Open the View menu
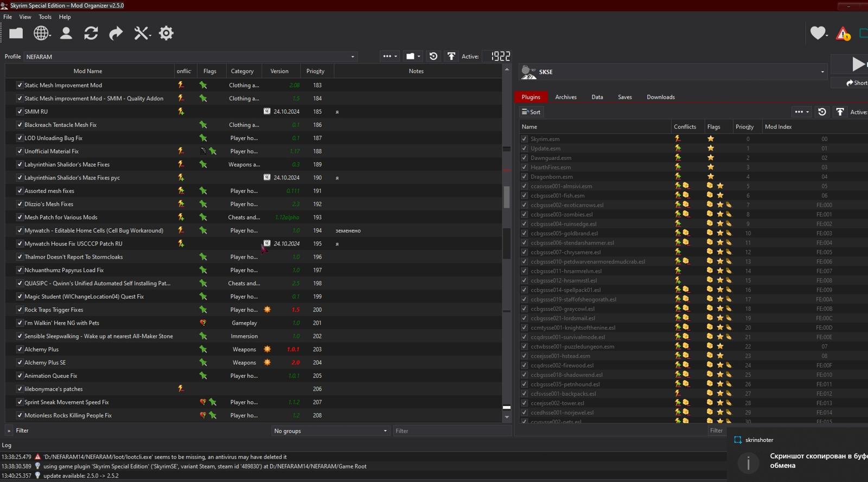Screen dimensions: 868x482 click(25, 17)
